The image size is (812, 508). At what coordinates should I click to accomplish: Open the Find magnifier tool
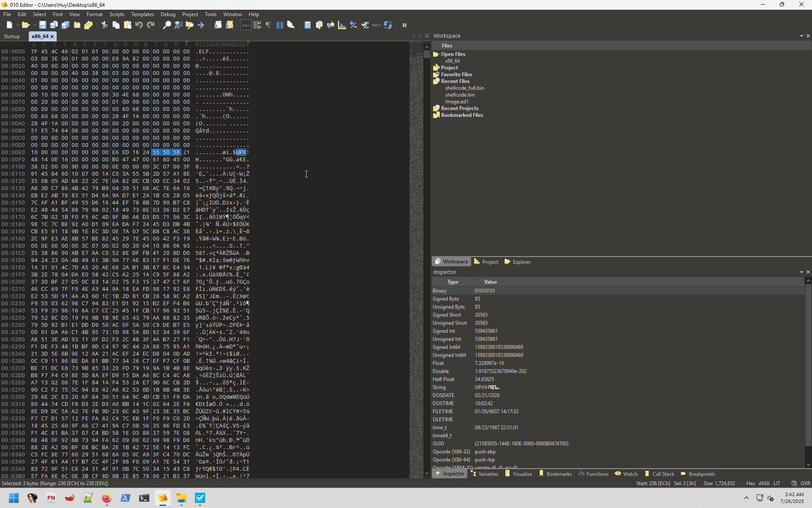[x=167, y=25]
